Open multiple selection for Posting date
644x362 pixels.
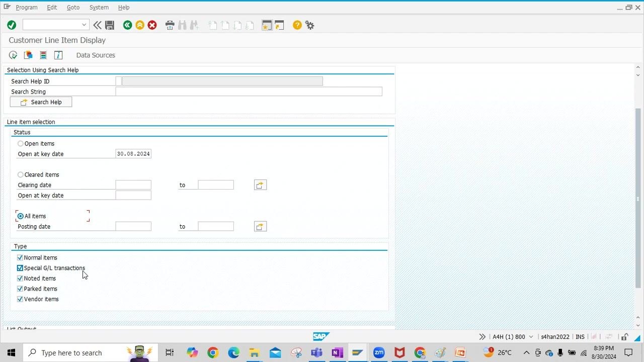click(x=260, y=227)
